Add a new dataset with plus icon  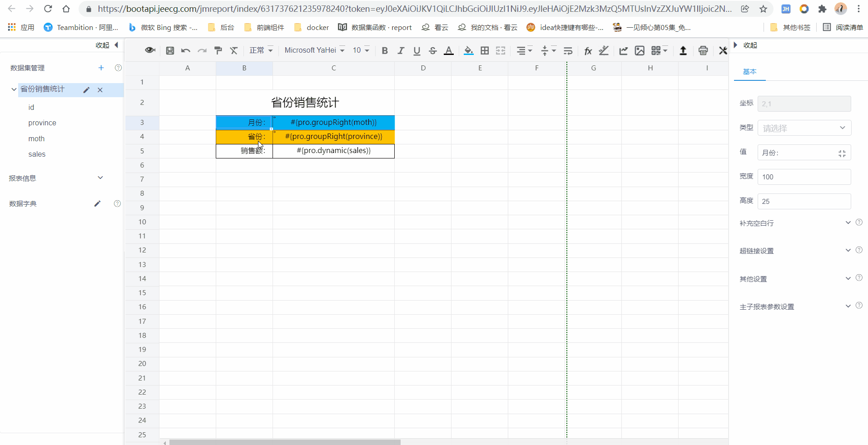coord(101,68)
